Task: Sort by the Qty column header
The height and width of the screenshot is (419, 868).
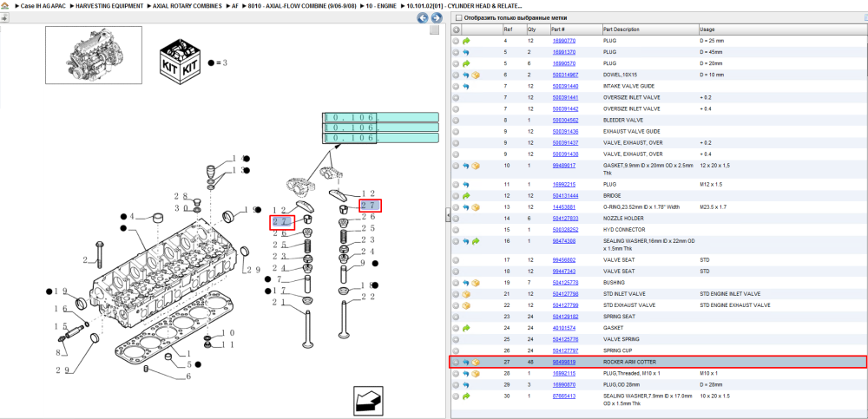Action: point(537,29)
